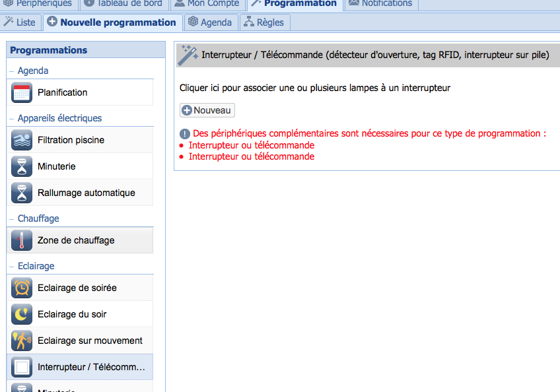Click the Eclairage du soir moon icon
Screen dimensions: 560x392
[22, 314]
